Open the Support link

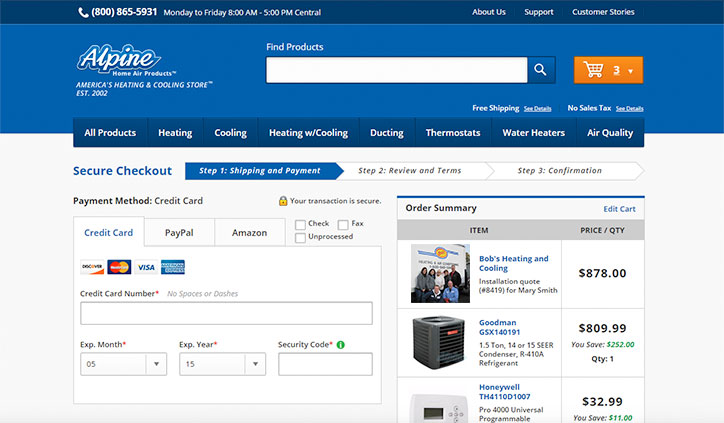(x=539, y=12)
